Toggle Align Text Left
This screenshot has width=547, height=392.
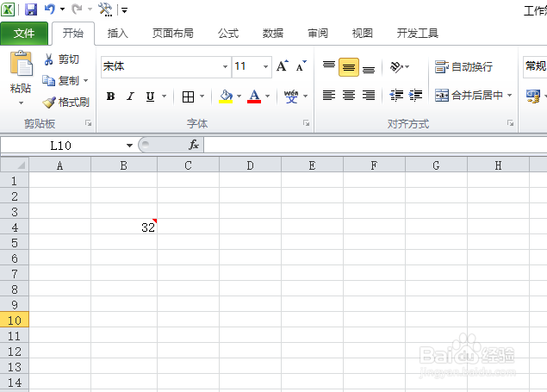pos(328,95)
